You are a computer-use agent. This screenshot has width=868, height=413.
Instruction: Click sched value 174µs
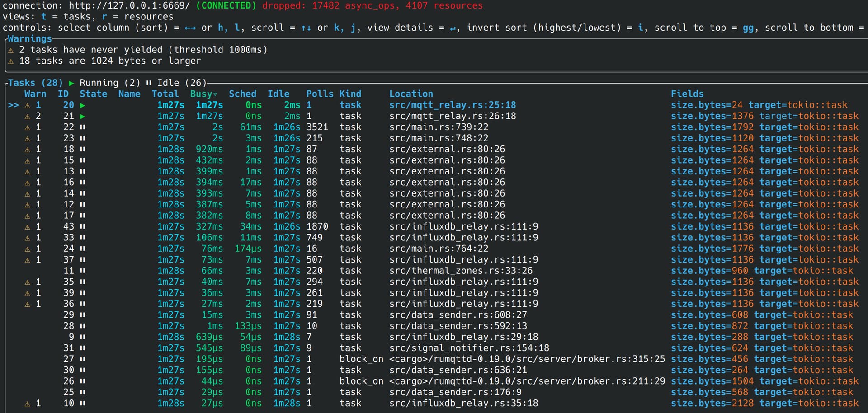[248, 249]
